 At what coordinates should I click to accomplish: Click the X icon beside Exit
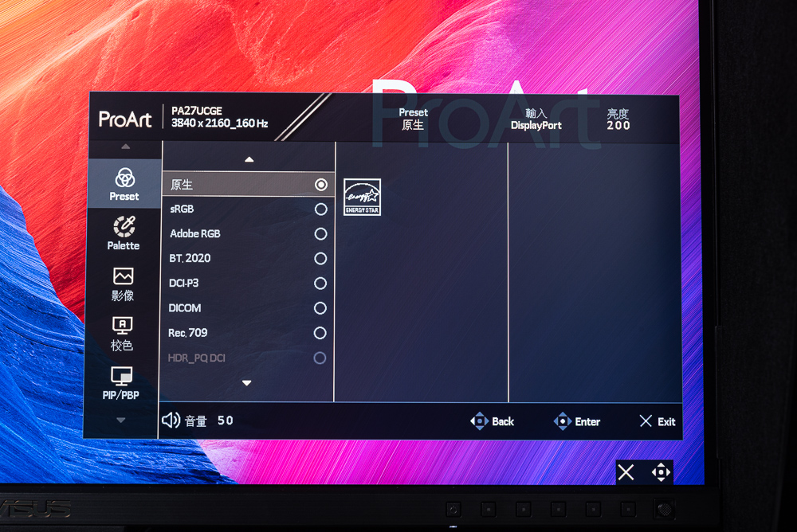(x=646, y=421)
